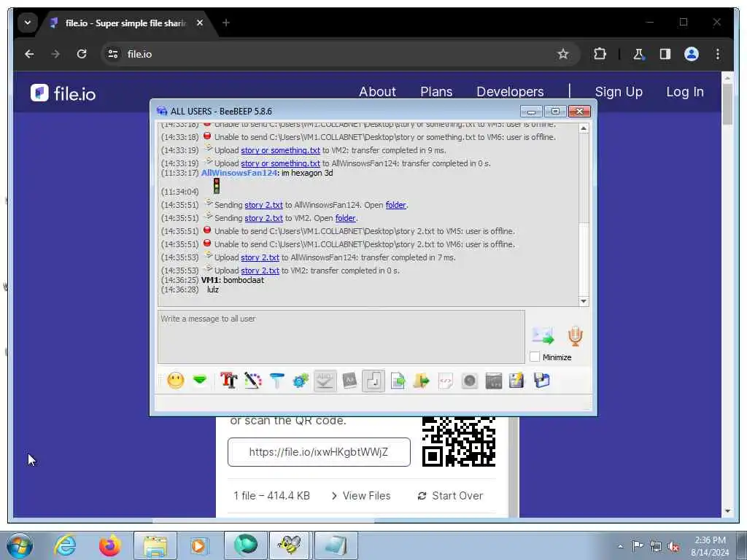Click the 'Write a message to all user' field
The image size is (747, 560).
pos(341,337)
